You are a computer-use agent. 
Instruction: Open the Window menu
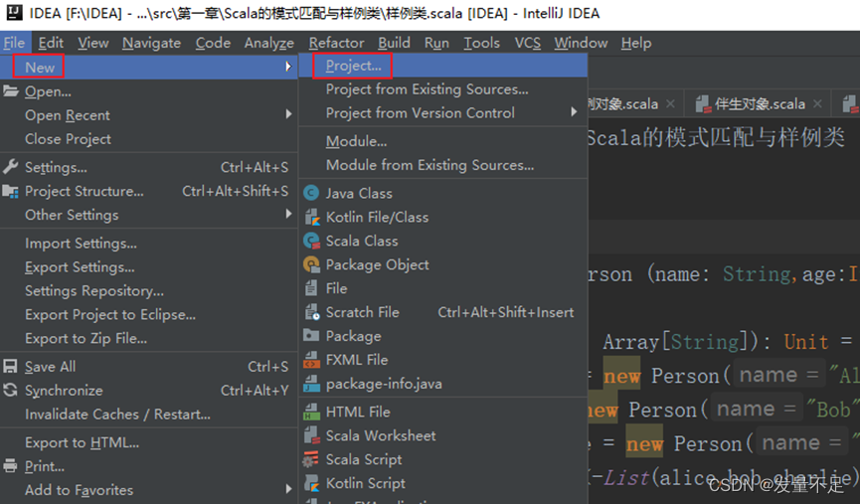pyautogui.click(x=581, y=43)
